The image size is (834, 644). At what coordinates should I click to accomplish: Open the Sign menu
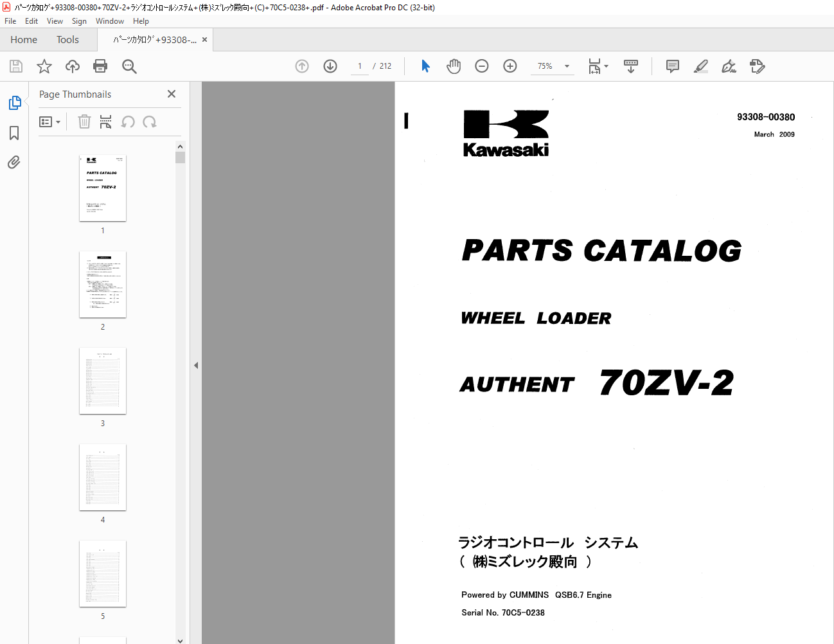click(79, 21)
